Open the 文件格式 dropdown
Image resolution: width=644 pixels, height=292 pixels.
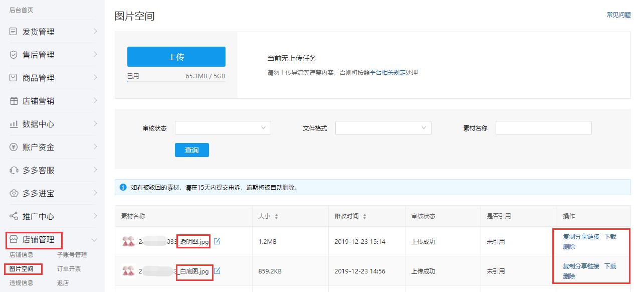(x=383, y=128)
